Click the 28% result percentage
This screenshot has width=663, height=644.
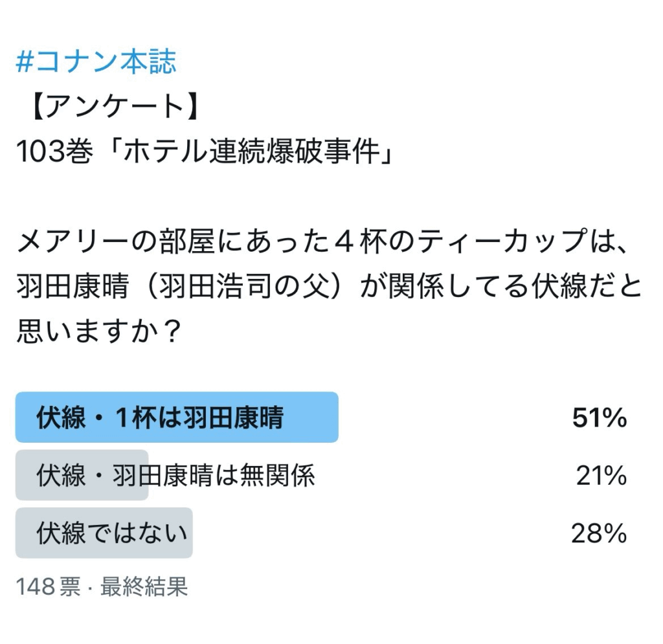[599, 534]
